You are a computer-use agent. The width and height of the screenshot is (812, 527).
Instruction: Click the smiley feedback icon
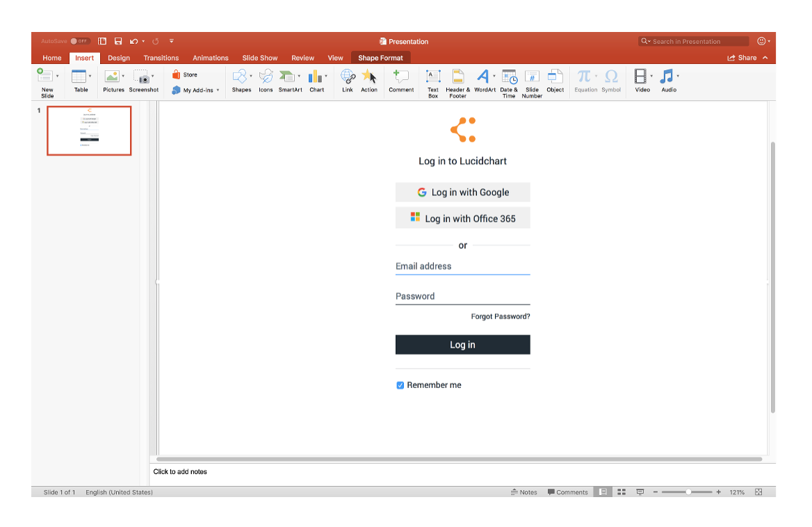point(761,42)
